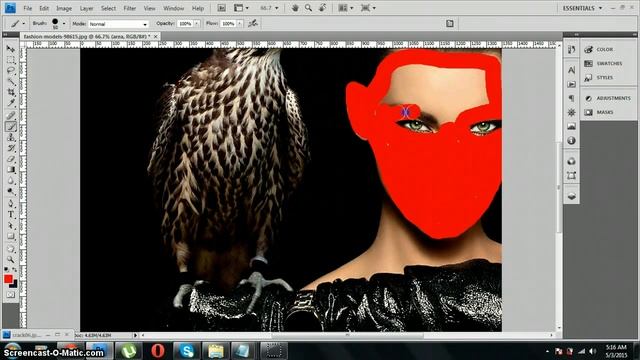Click Skype icon in the taskbar
The height and width of the screenshot is (360, 640).
(187, 351)
